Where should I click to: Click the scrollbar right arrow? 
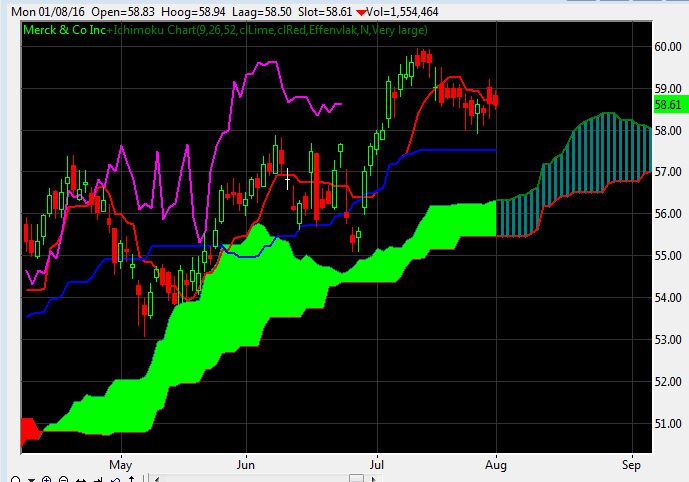(x=374, y=479)
